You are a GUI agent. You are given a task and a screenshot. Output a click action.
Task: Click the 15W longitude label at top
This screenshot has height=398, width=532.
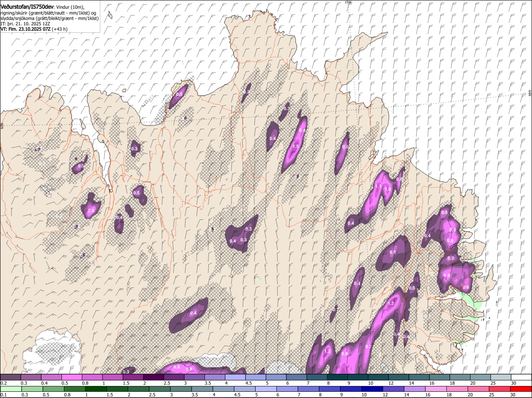pyautogui.click(x=348, y=2)
